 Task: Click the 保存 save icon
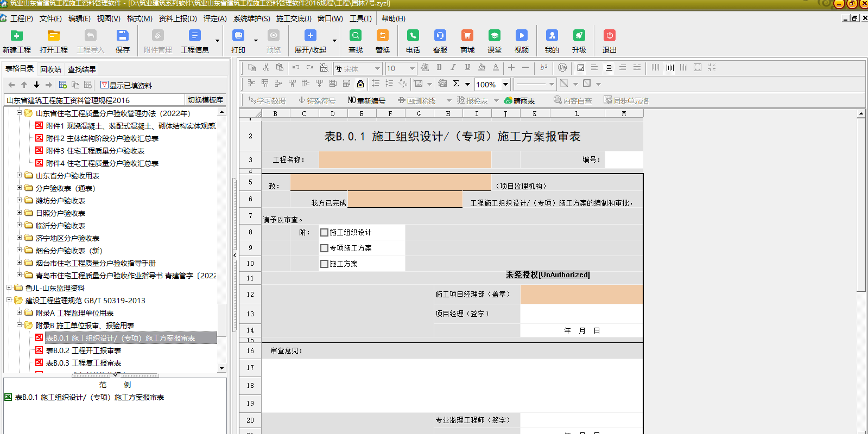pos(122,36)
